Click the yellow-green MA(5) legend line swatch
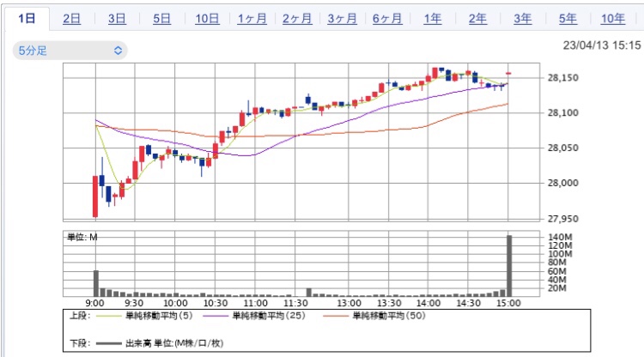 [x=108, y=316]
